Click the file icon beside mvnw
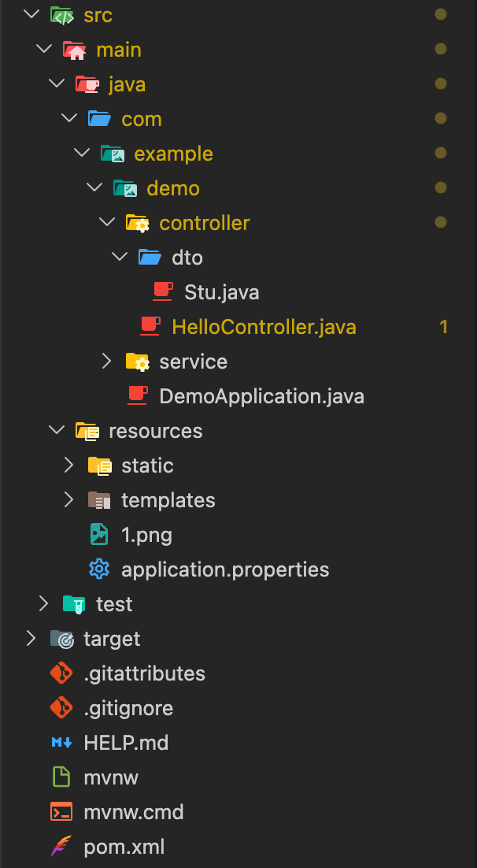Image resolution: width=477 pixels, height=868 pixels. [61, 777]
